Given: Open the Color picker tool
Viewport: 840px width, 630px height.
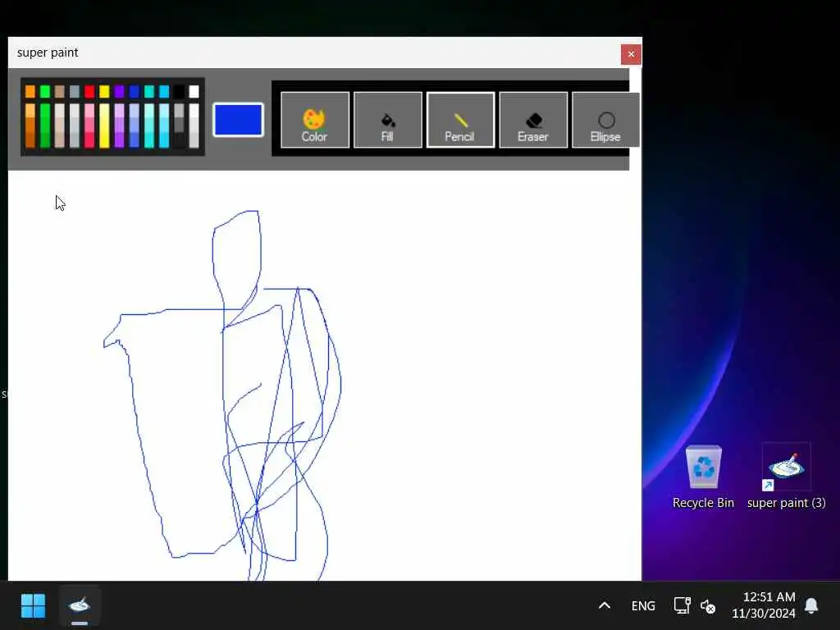Looking at the screenshot, I should [x=314, y=120].
